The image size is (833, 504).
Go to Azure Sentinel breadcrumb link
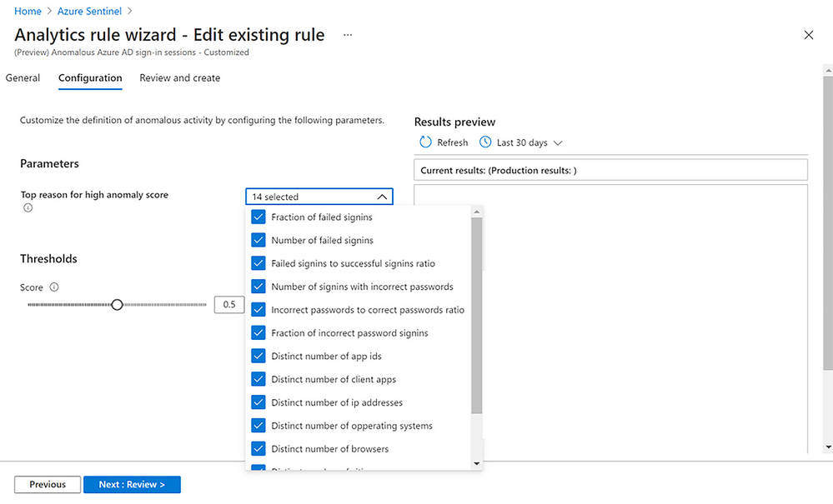coord(88,12)
